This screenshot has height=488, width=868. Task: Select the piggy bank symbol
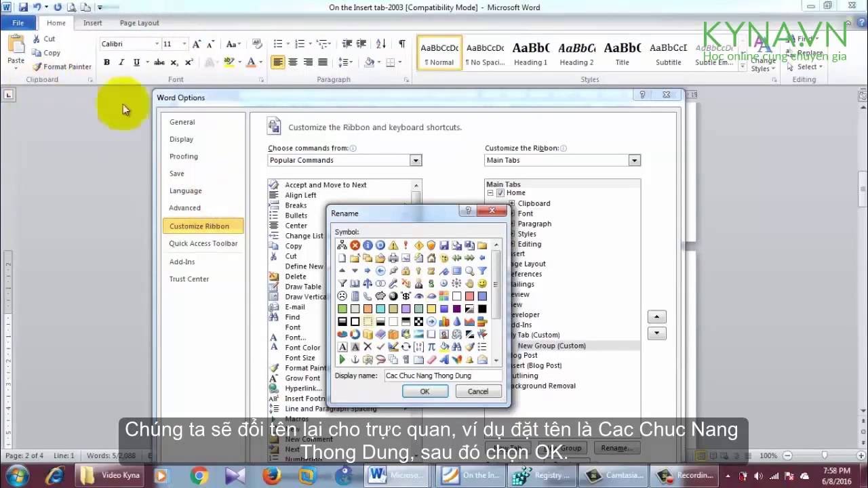click(380, 296)
